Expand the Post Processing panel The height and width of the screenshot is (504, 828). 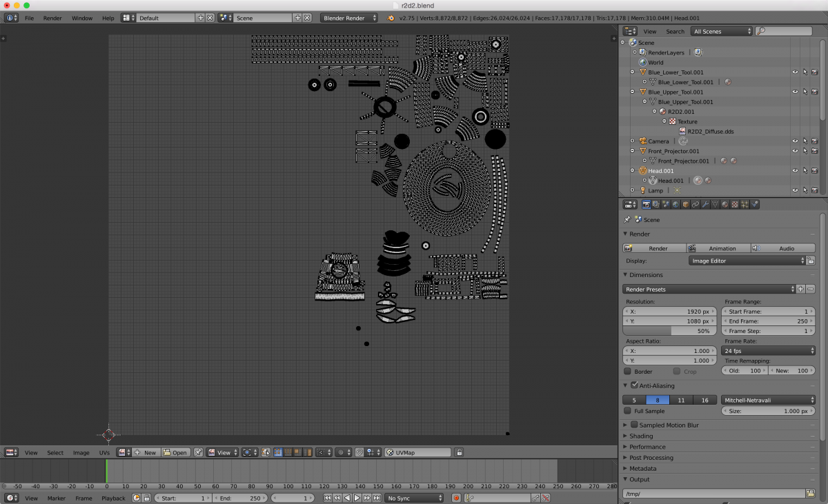click(651, 458)
